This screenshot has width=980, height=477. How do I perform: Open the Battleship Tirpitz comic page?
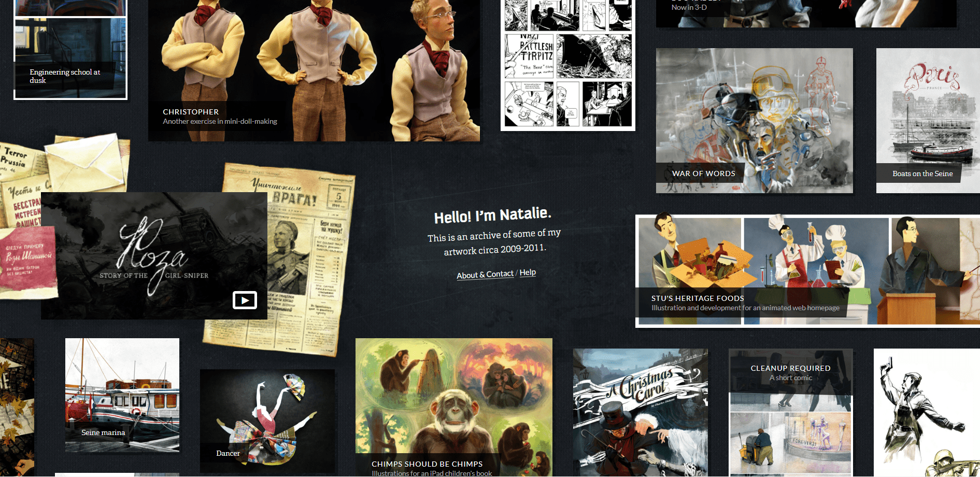point(568,65)
